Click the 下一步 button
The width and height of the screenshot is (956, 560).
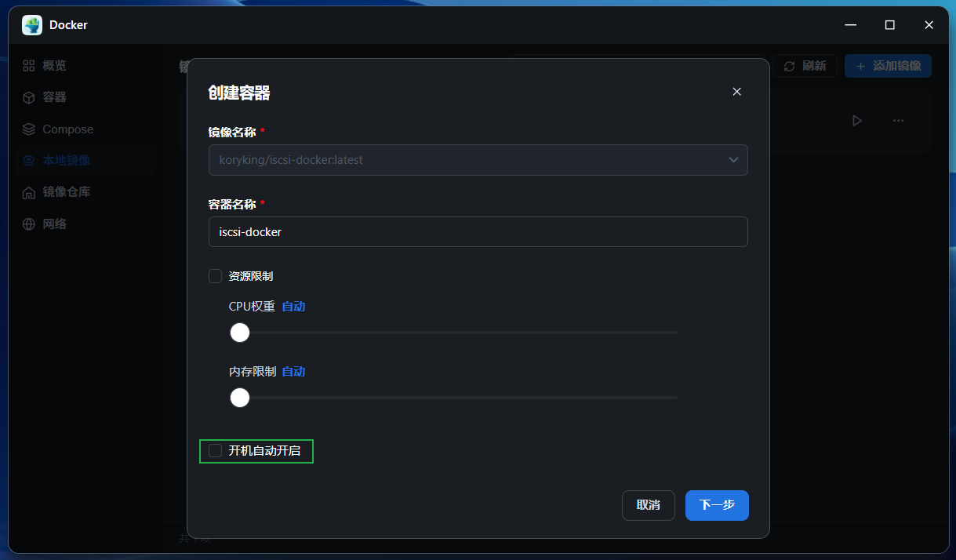[717, 505]
